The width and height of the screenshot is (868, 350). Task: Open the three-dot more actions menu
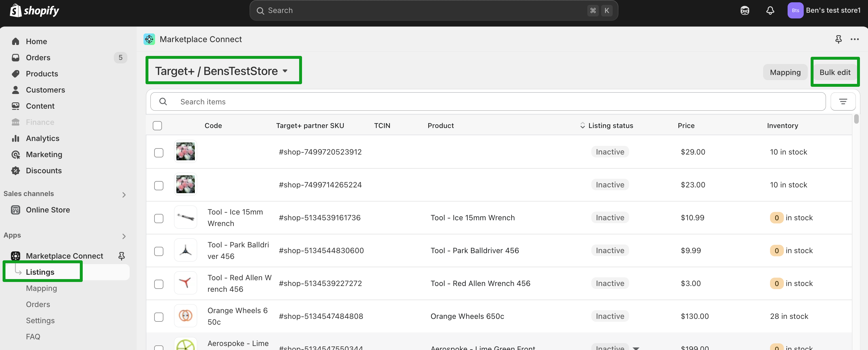click(x=854, y=39)
